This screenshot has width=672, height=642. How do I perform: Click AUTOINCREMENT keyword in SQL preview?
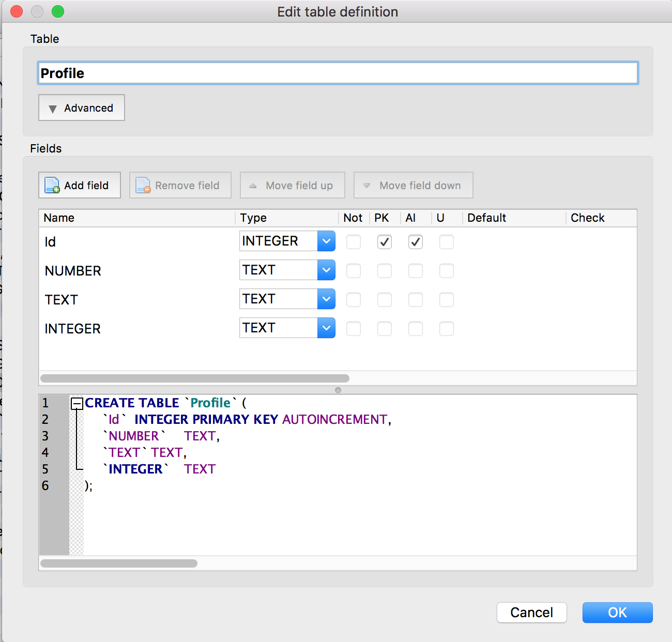point(335,419)
